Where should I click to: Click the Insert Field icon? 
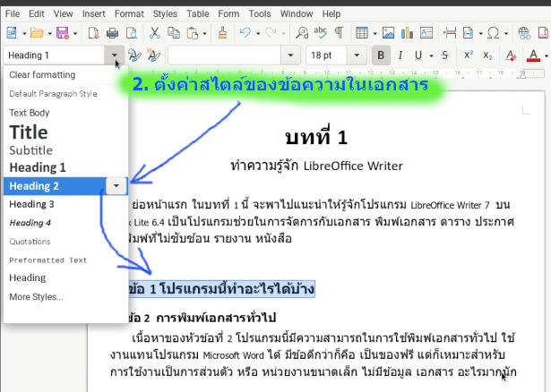(x=468, y=33)
